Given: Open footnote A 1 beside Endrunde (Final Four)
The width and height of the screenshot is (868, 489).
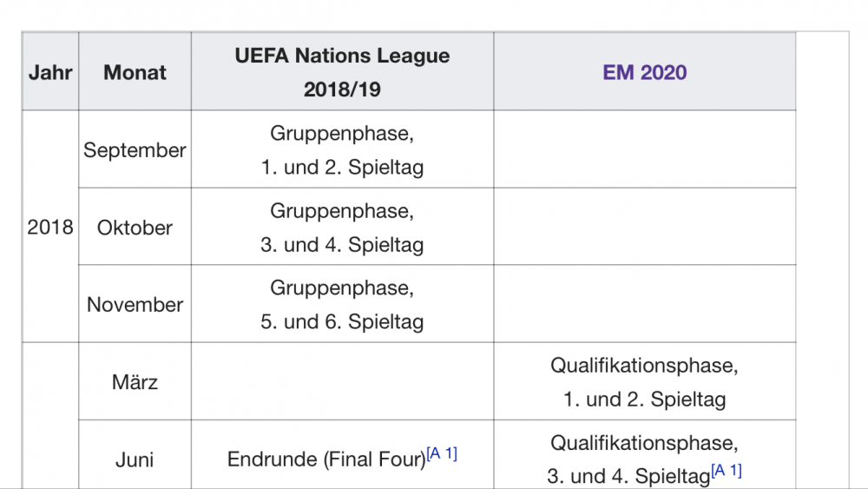Looking at the screenshot, I should 442,453.
